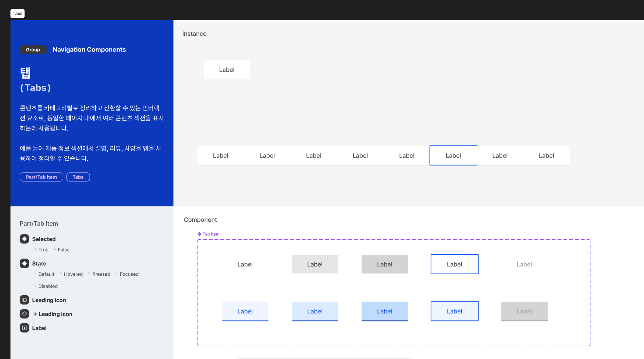Screen dimensions: 644x359
Task: Click the Focused state value
Action: (129, 274)
